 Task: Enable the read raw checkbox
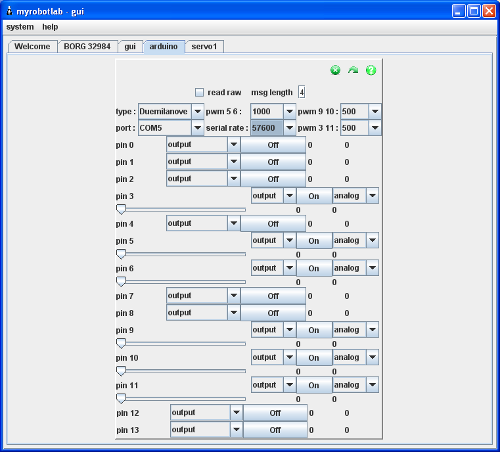click(x=199, y=92)
